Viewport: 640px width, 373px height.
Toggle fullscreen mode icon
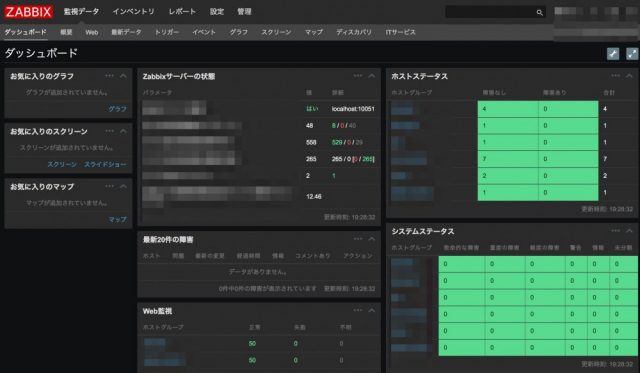coord(632,53)
